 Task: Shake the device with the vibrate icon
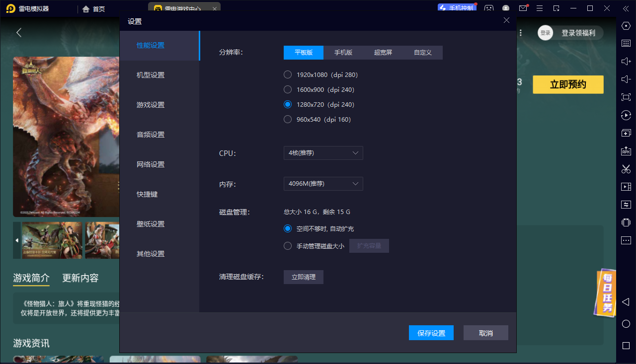pos(626,222)
